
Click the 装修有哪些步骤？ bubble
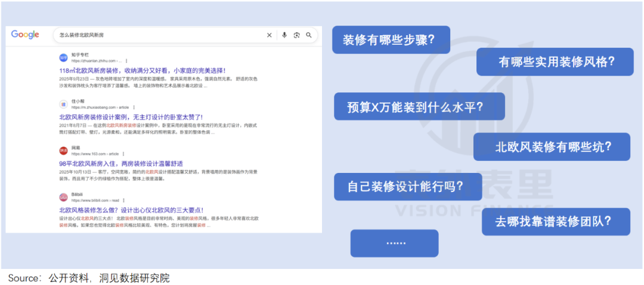(391, 40)
